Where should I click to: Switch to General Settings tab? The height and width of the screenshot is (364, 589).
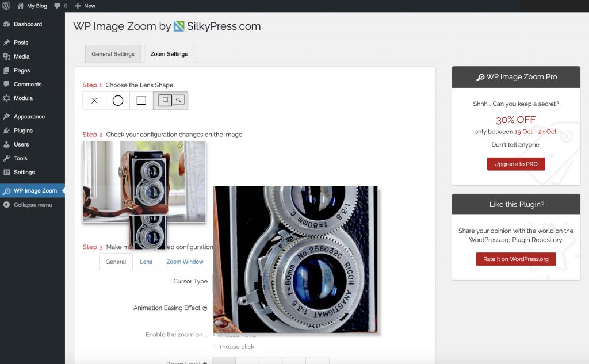coord(113,54)
